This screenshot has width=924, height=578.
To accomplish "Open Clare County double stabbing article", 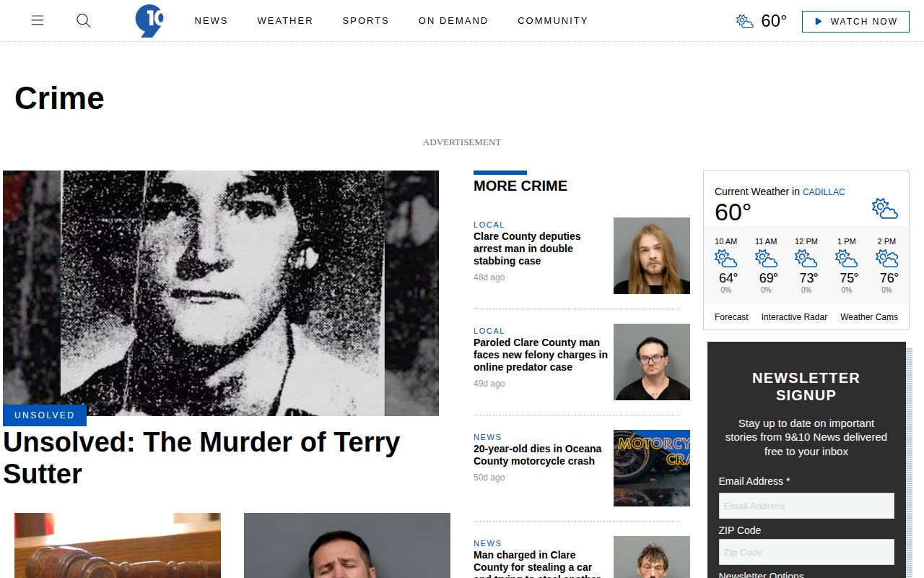I will point(527,249).
